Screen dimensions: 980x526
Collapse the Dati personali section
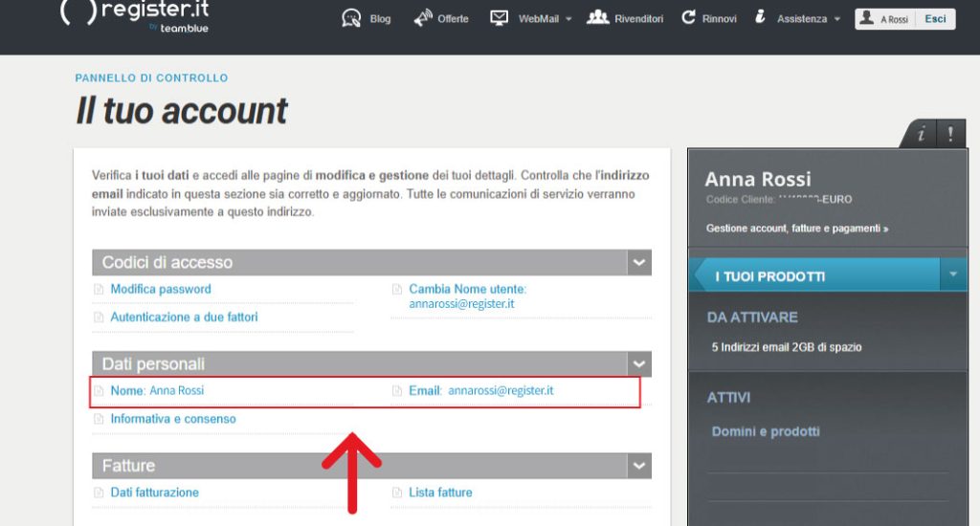(x=638, y=364)
